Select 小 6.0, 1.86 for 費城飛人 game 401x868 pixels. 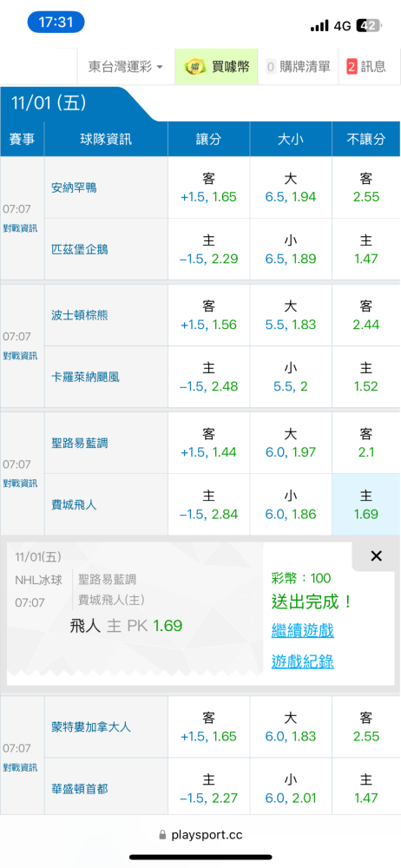pyautogui.click(x=291, y=505)
